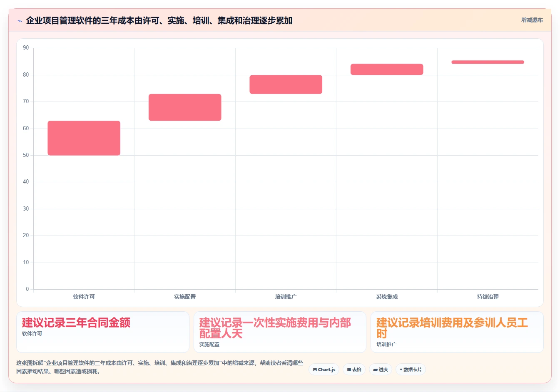The image size is (560, 392).
Task: Open the 建议记录培训费用及参训人员工时 card
Action: pyautogui.click(x=457, y=332)
